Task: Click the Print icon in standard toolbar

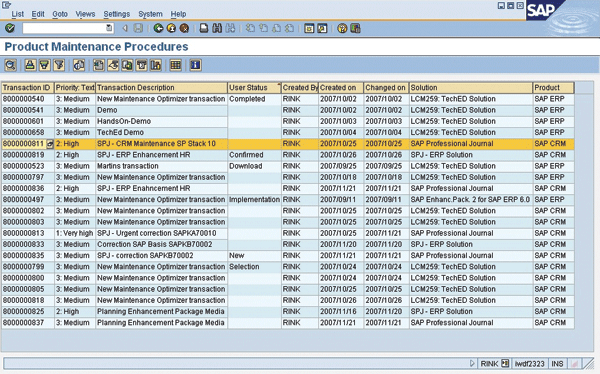Action: (x=204, y=28)
